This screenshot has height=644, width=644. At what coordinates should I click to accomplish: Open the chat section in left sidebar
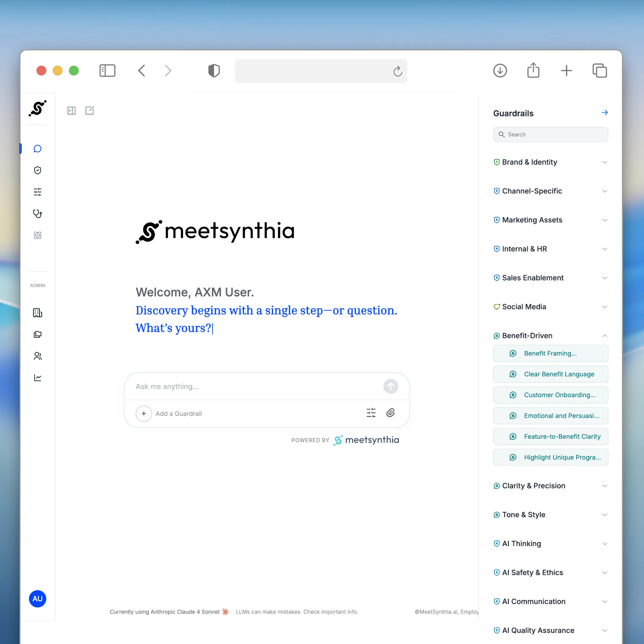[x=38, y=149]
